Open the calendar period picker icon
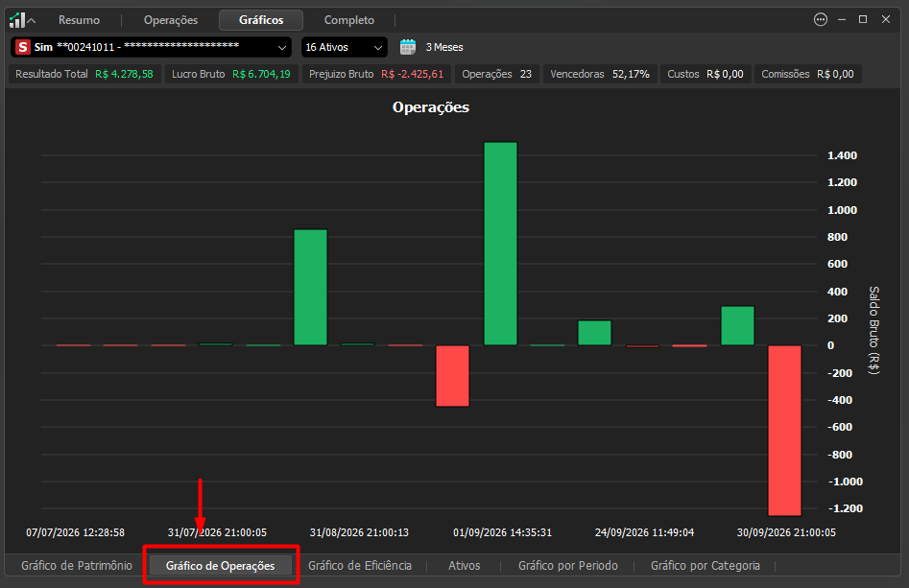This screenshot has width=909, height=588. pyautogui.click(x=408, y=47)
